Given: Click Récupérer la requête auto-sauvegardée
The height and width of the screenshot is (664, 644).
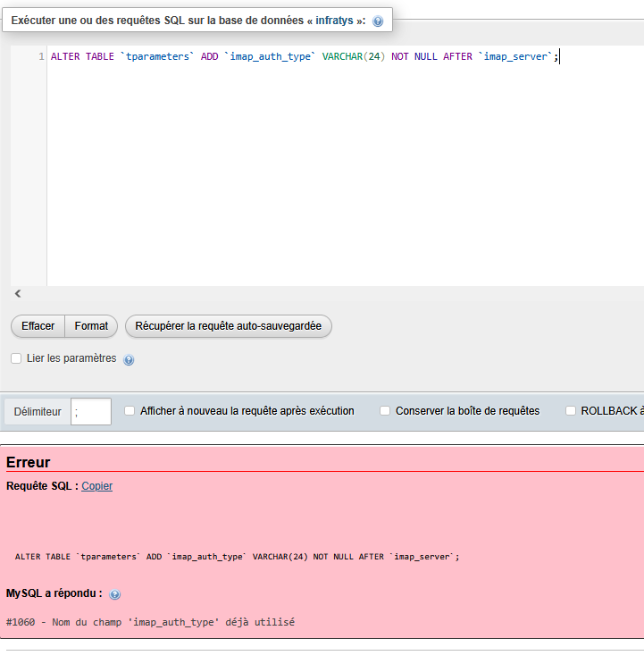Looking at the screenshot, I should [x=228, y=326].
